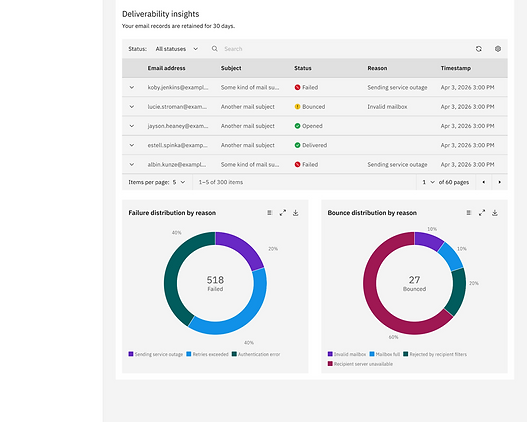Click "Another mail subject" for estell.spinka
527x422 pixels.
tap(248, 145)
